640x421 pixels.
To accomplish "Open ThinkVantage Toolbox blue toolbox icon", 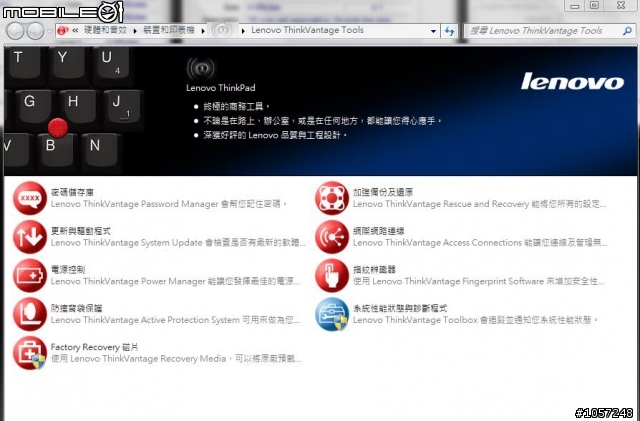I will coord(332,314).
